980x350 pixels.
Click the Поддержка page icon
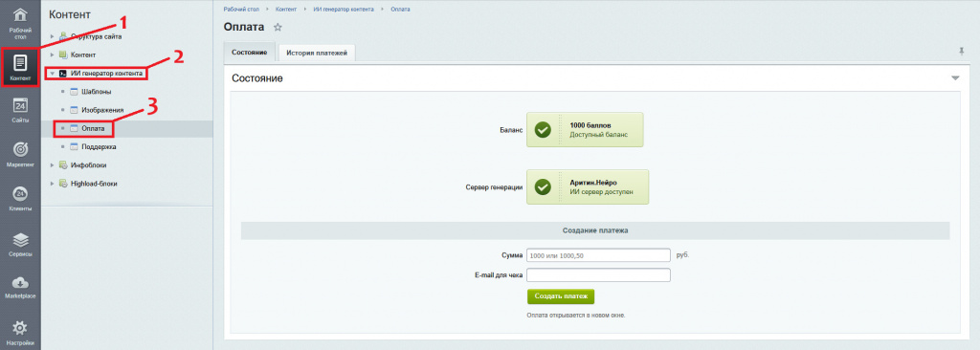coord(74,147)
